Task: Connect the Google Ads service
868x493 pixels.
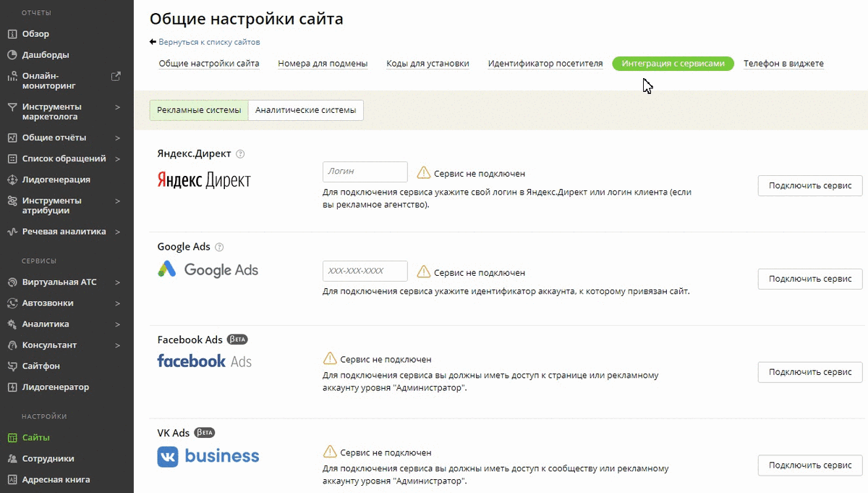Action: [x=810, y=279]
